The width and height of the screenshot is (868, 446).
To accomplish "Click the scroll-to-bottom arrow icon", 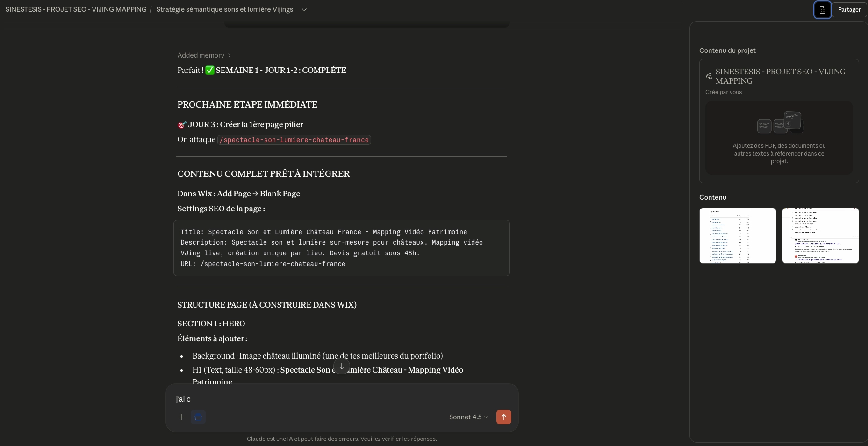I will 342,366.
